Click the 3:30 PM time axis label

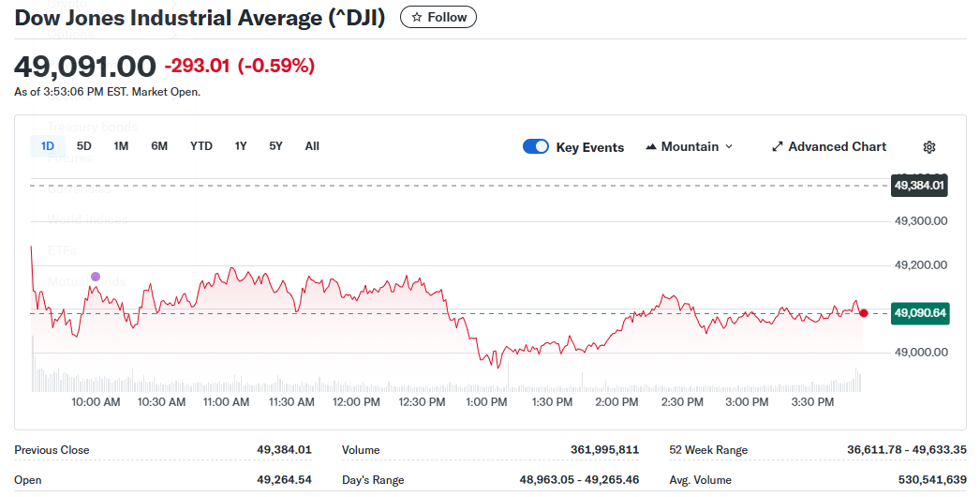pyautogui.click(x=812, y=402)
